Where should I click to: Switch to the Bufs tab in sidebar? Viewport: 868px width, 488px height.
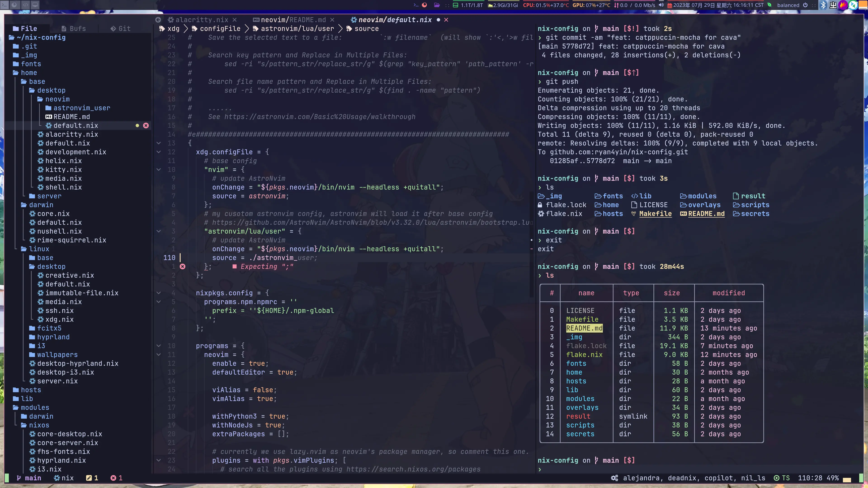point(74,29)
